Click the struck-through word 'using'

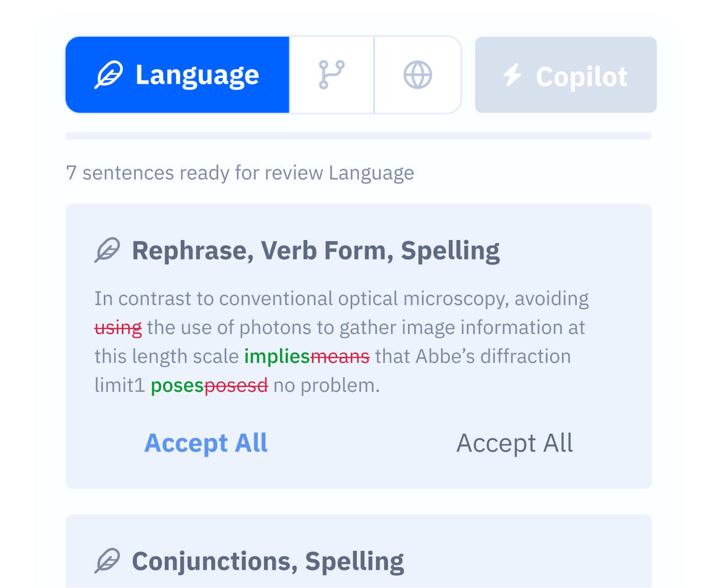pyautogui.click(x=118, y=328)
